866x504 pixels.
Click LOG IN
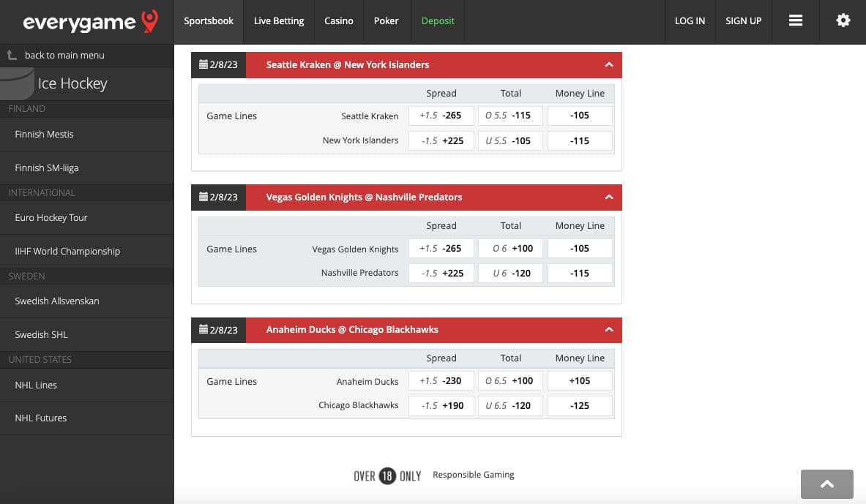point(690,21)
